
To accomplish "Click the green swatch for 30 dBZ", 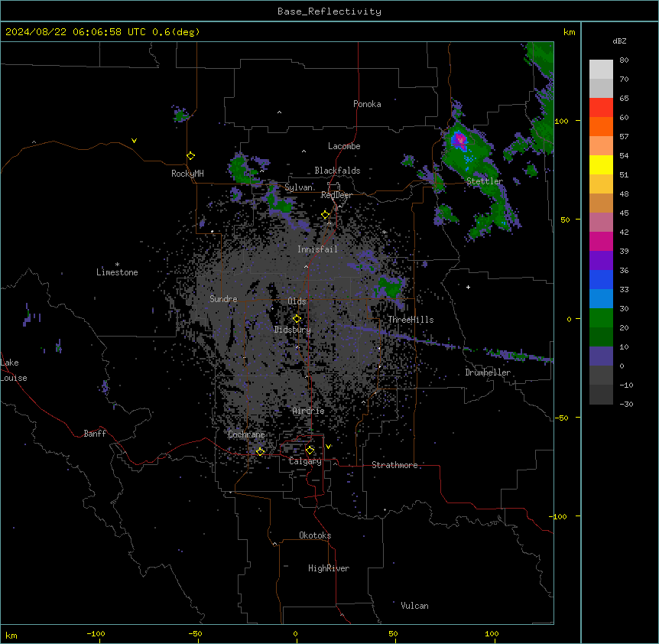I will pos(601,318).
